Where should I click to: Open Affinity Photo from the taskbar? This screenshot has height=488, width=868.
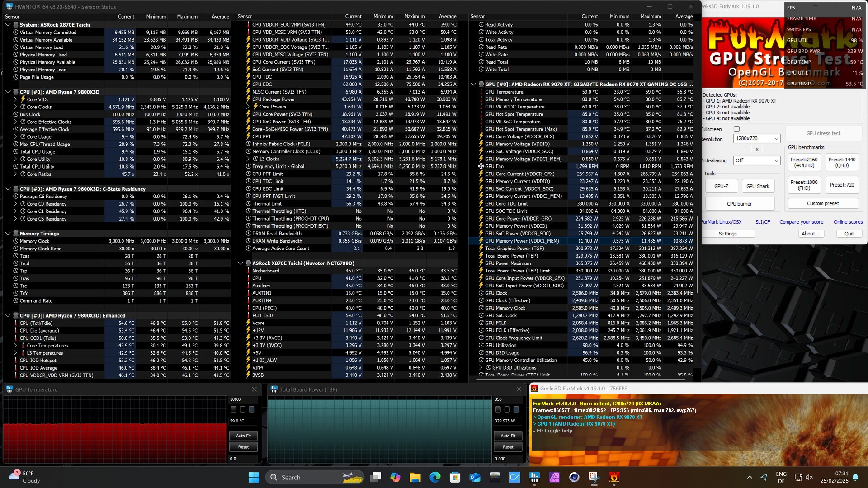coord(554,477)
